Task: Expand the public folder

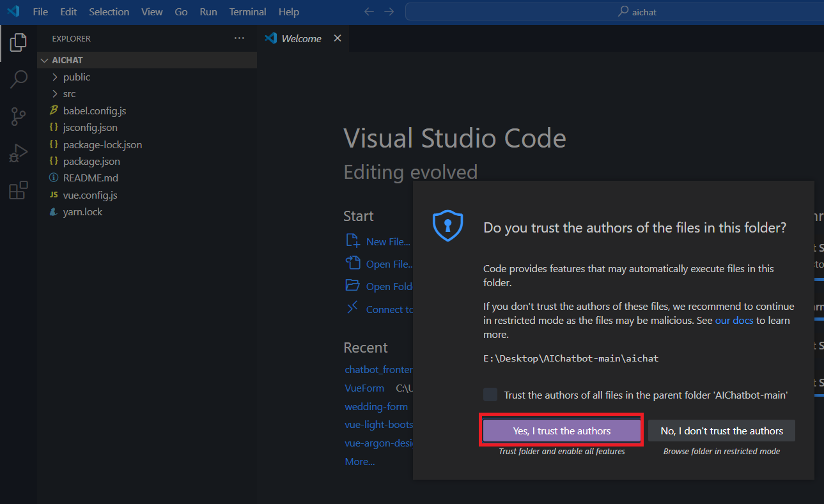Action: 54,77
